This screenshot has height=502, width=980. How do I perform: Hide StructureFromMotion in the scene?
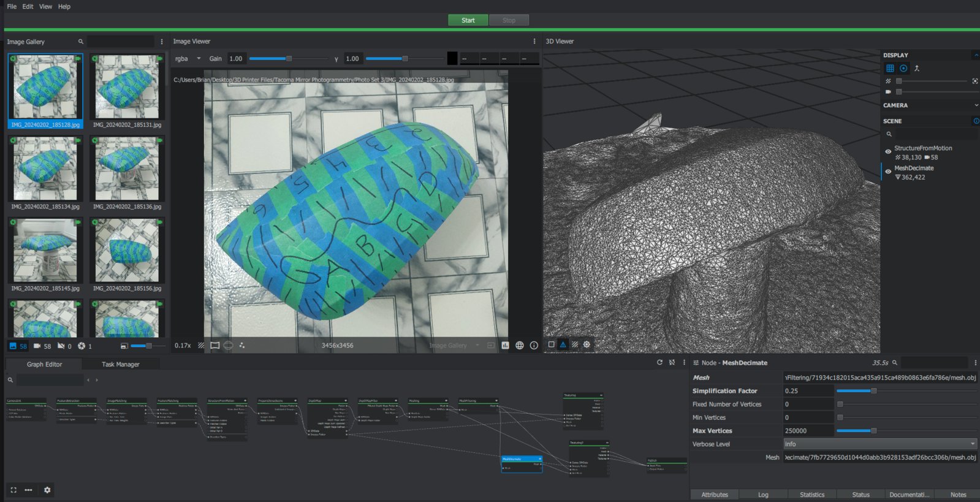click(888, 151)
